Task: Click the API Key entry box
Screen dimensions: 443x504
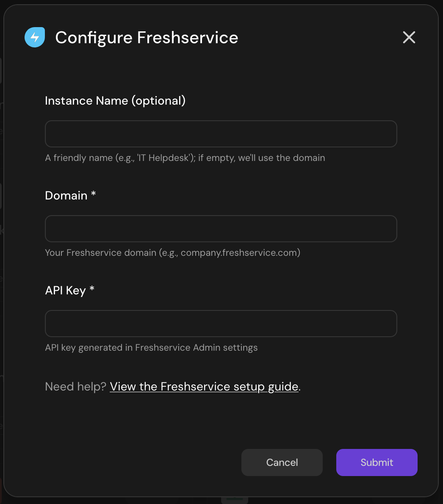Action: 221,324
